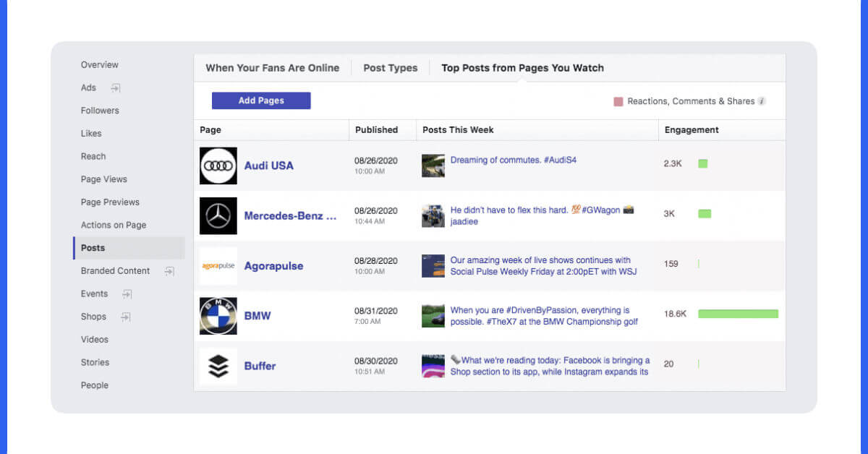Click the expand icon beside Branded Content
The image size is (868, 454).
[x=169, y=271]
